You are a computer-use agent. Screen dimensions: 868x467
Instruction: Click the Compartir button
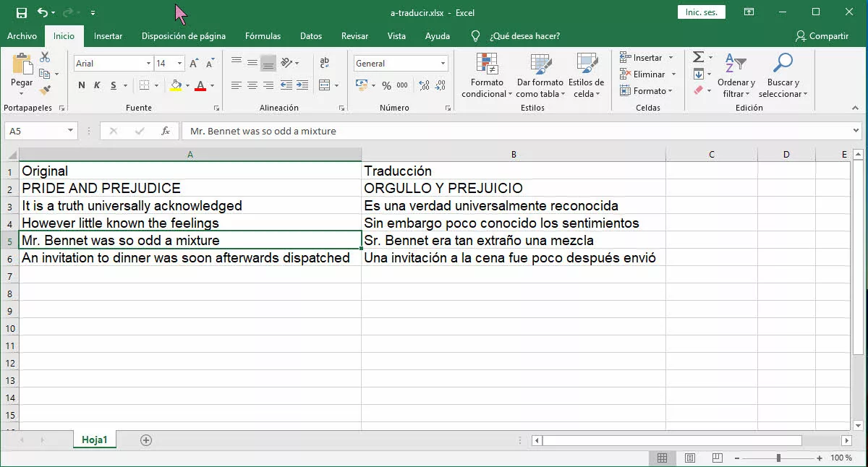click(x=821, y=36)
